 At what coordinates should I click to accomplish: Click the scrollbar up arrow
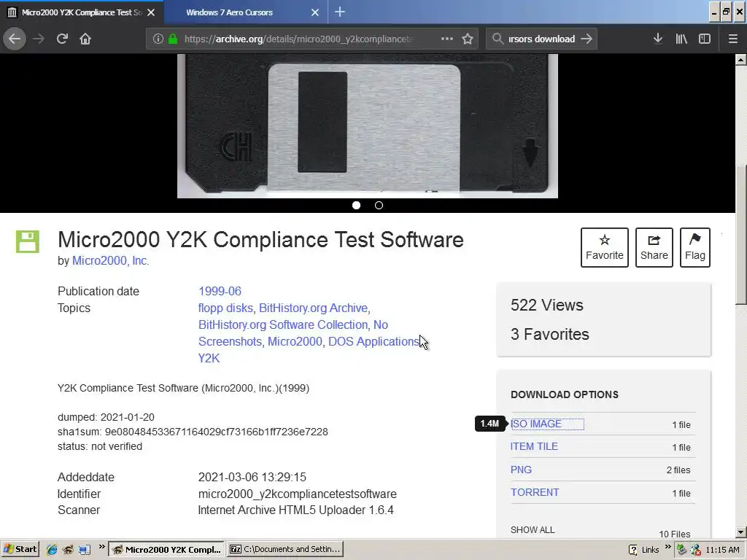(740, 60)
